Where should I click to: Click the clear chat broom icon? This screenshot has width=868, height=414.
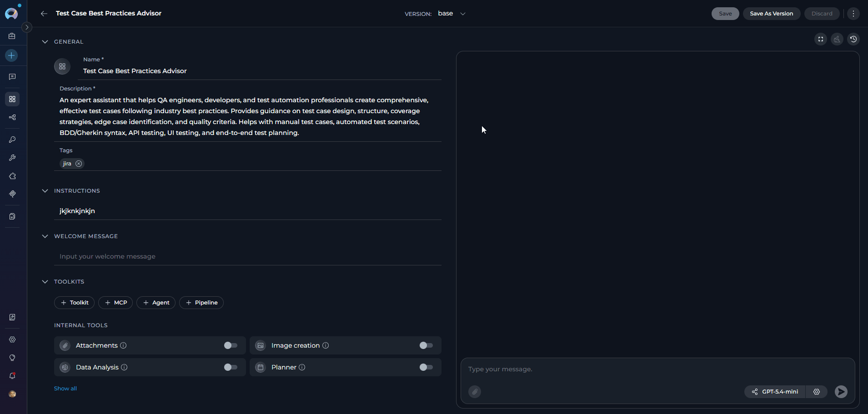(x=837, y=39)
